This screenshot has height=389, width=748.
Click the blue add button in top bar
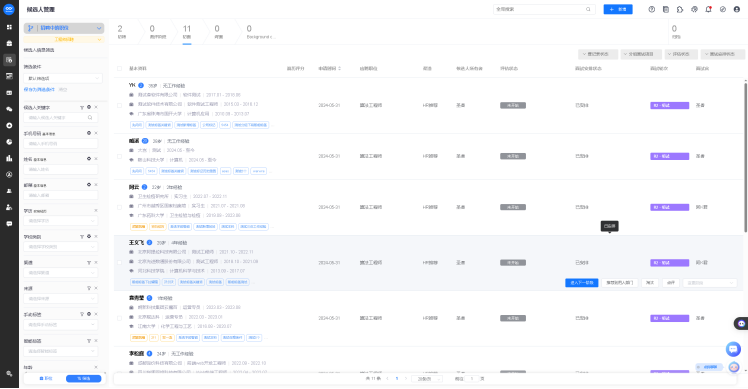point(618,9)
